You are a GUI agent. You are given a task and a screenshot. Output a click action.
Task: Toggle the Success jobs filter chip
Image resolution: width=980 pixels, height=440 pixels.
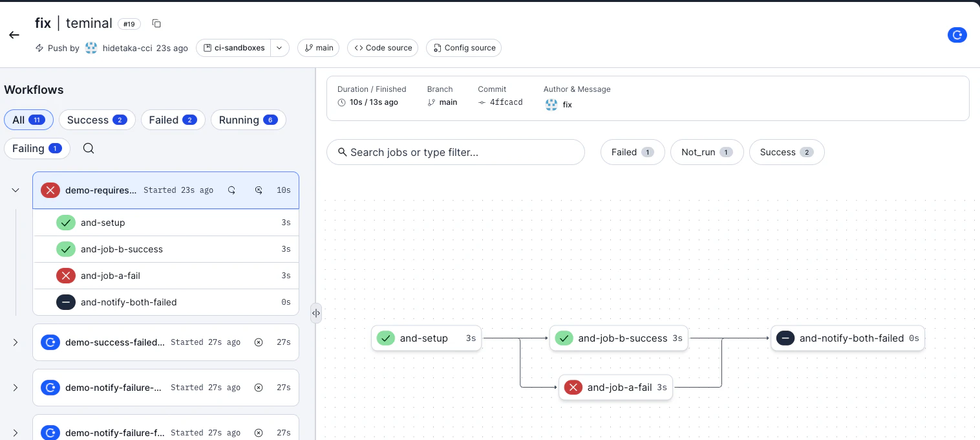[x=787, y=152]
